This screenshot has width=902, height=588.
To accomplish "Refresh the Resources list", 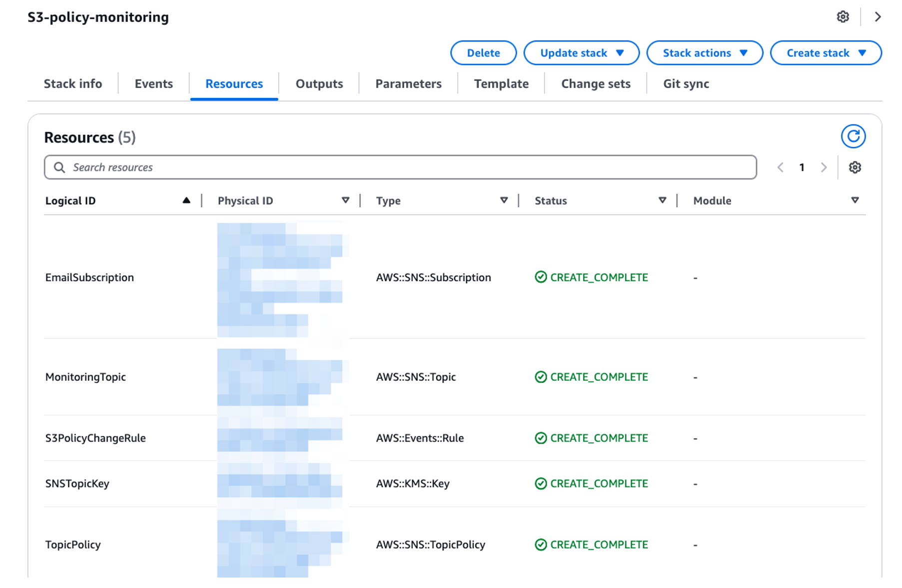I will (x=853, y=136).
